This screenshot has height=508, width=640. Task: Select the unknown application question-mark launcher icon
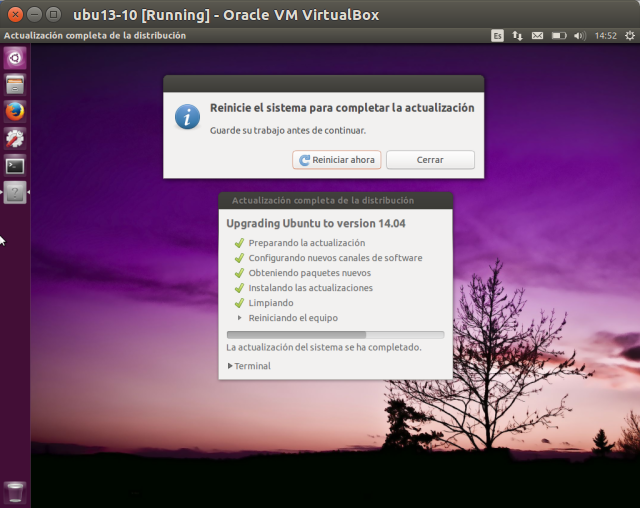(x=15, y=193)
